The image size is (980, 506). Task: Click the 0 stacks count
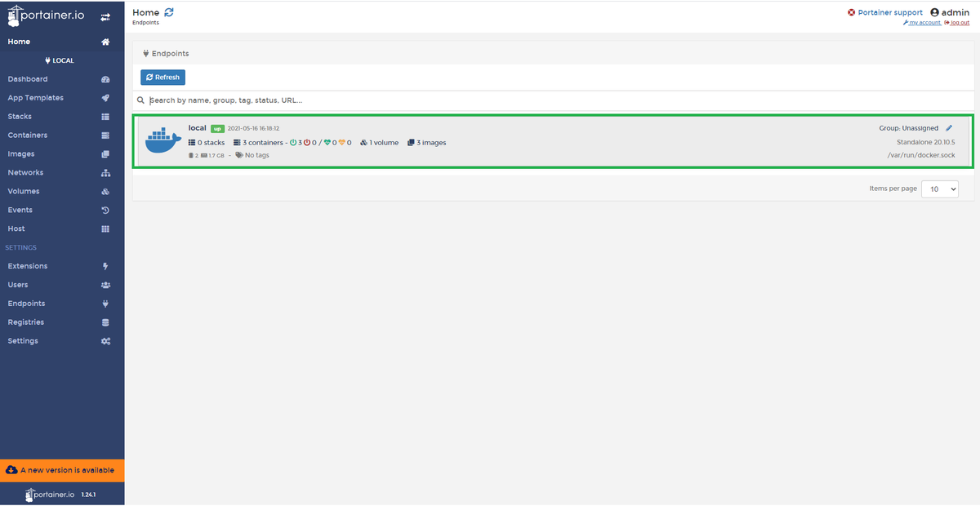(207, 143)
